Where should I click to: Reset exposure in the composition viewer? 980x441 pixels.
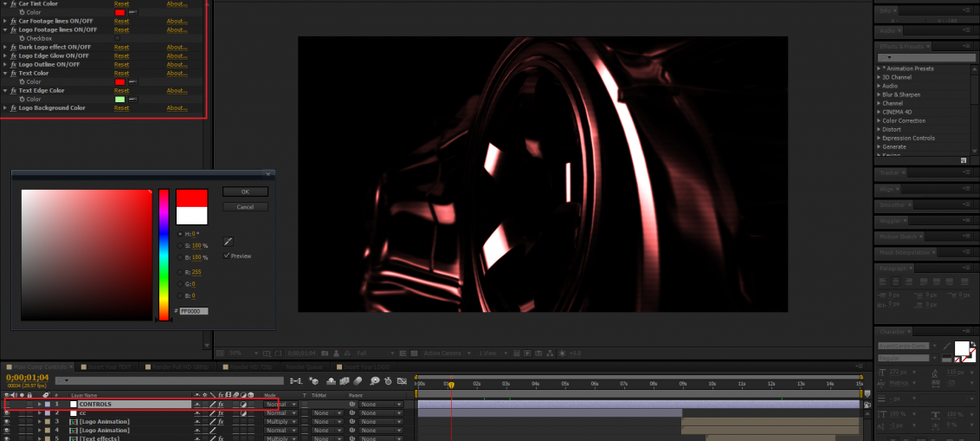click(561, 353)
